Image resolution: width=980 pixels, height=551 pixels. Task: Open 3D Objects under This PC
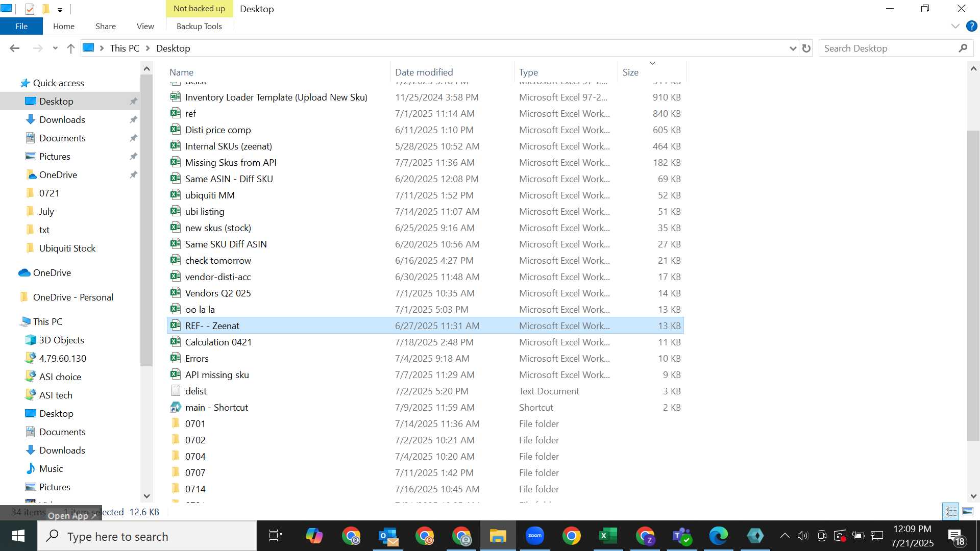coord(62,340)
